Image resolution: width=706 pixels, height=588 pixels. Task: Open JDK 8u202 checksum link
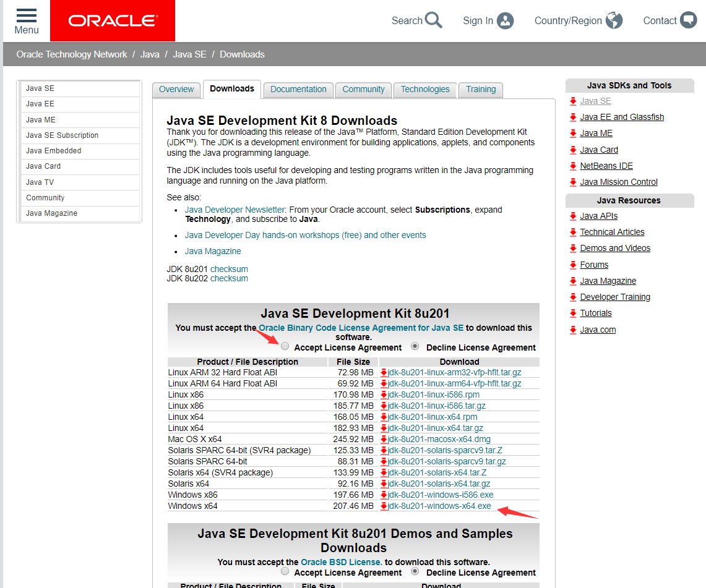point(229,278)
